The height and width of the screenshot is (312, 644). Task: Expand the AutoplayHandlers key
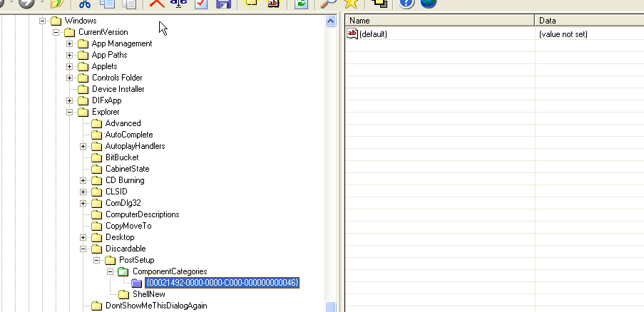point(83,146)
